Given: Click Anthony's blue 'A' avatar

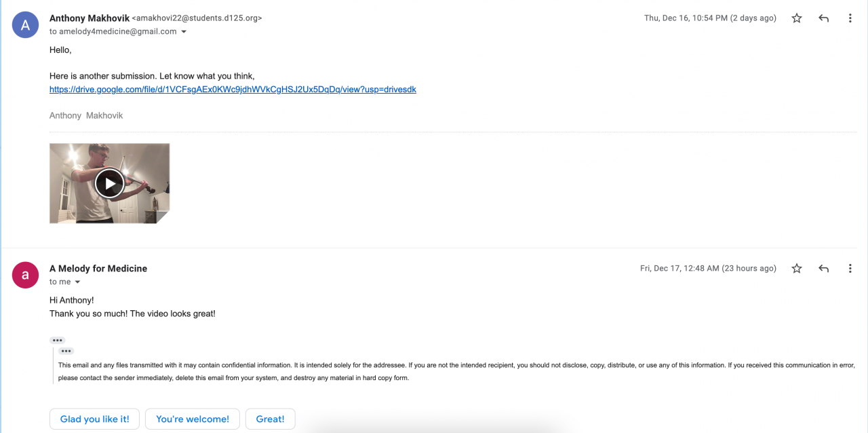Looking at the screenshot, I should tap(26, 26).
